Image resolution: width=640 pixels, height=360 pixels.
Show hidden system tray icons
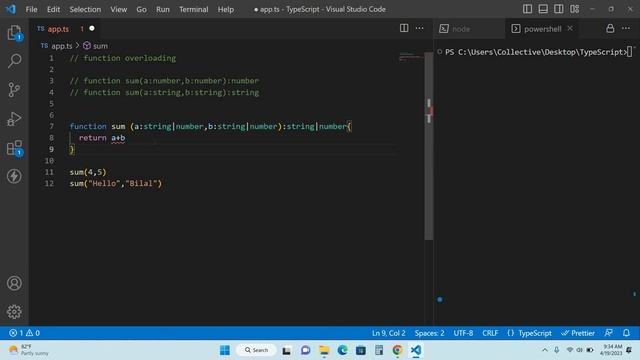(x=545, y=350)
